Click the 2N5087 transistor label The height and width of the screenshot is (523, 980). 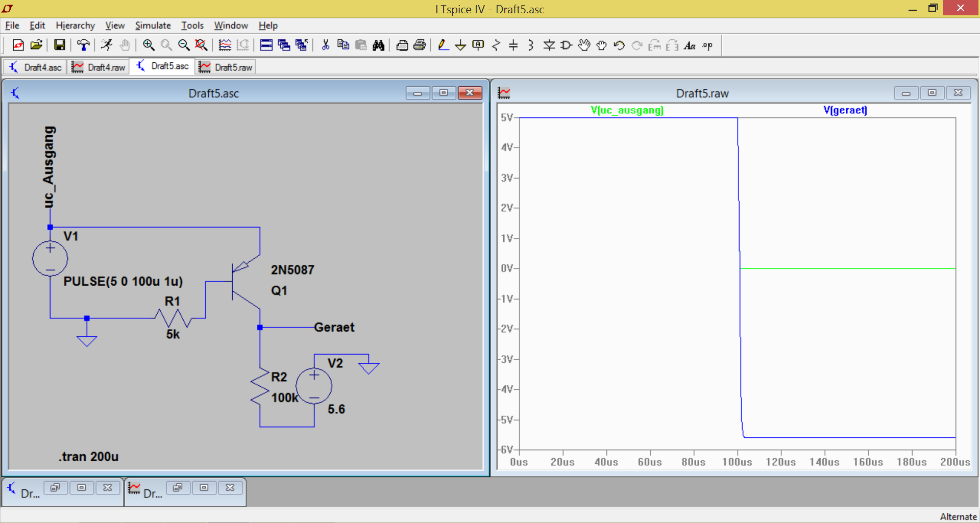coord(292,270)
